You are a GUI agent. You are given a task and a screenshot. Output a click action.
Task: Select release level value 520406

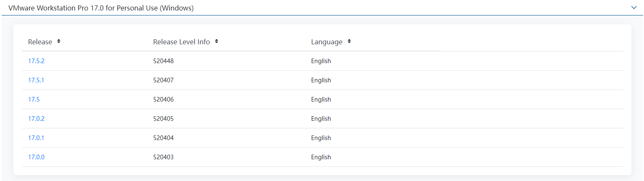tap(164, 99)
